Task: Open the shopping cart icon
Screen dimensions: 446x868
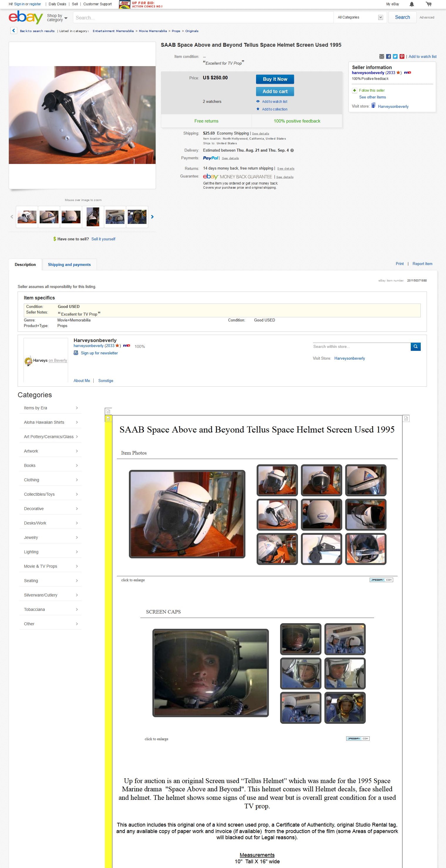Action: pyautogui.click(x=428, y=4)
